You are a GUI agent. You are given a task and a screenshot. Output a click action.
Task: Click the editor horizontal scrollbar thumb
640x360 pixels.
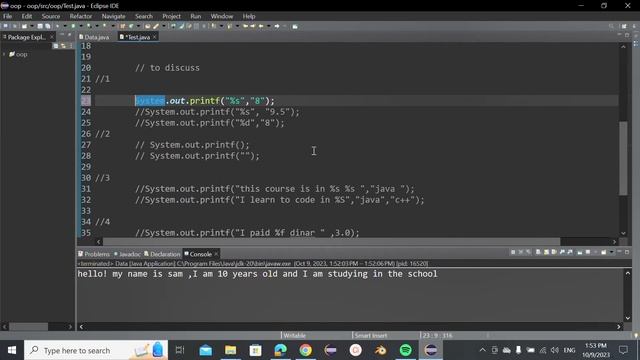coord(331,242)
